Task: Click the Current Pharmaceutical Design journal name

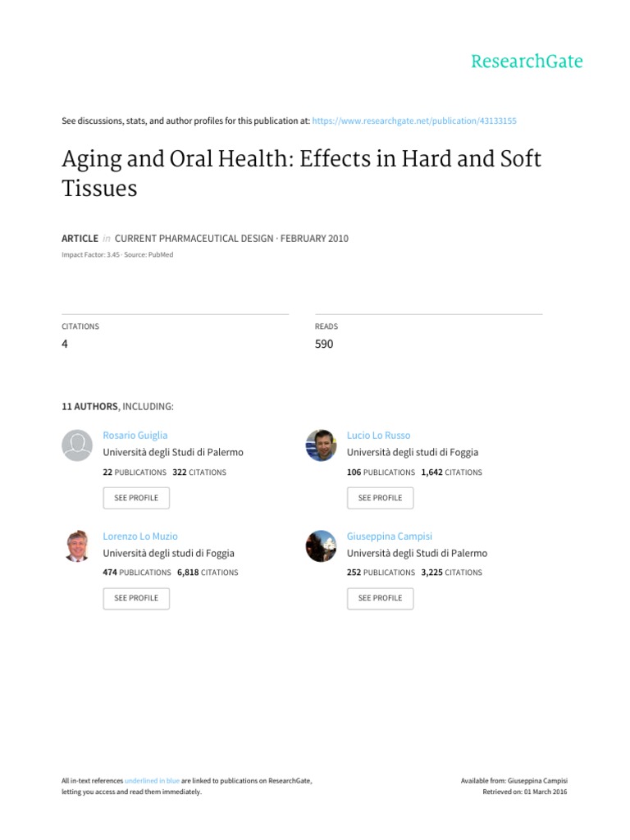Action: coord(193,239)
